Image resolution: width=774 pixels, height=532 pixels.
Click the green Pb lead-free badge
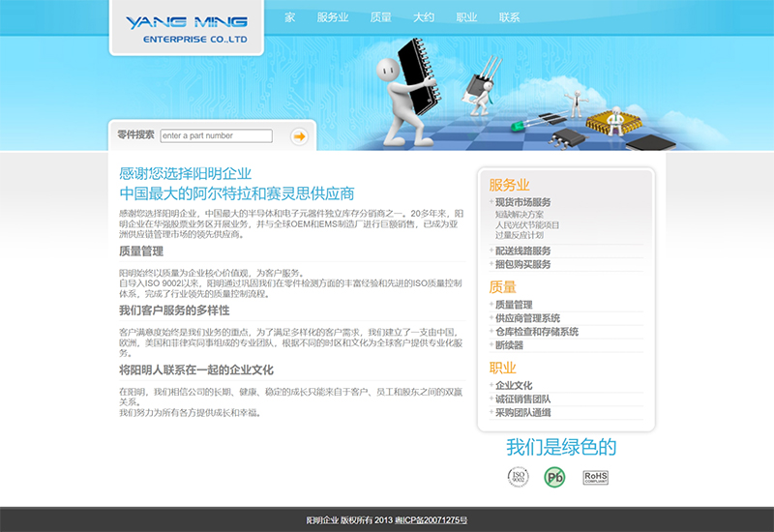point(554,476)
